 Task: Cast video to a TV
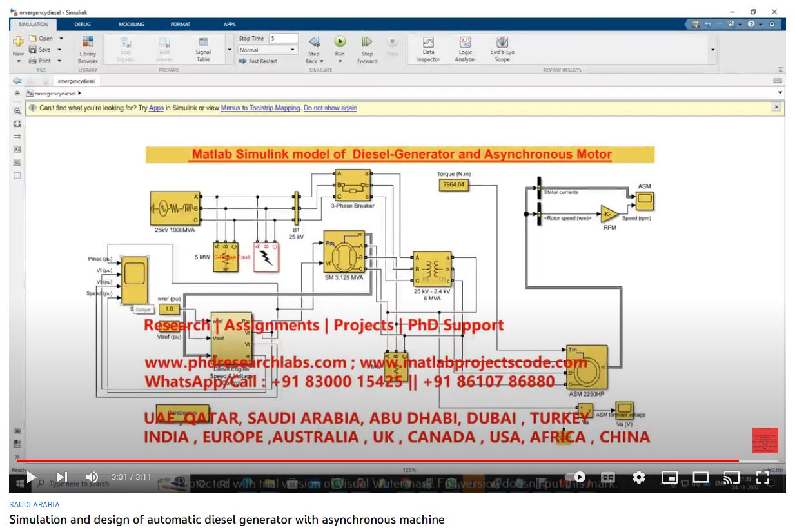tap(731, 478)
